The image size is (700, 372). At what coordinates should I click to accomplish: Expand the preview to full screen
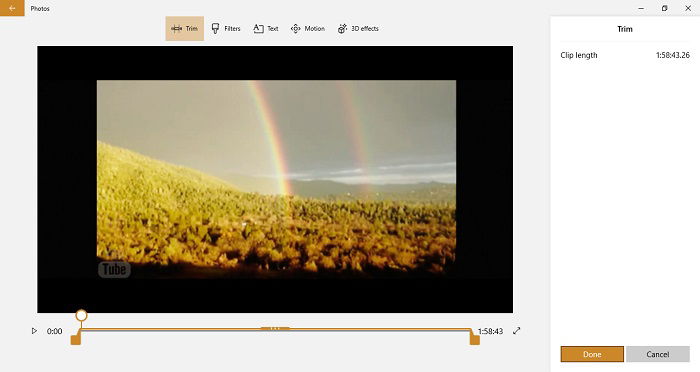517,331
